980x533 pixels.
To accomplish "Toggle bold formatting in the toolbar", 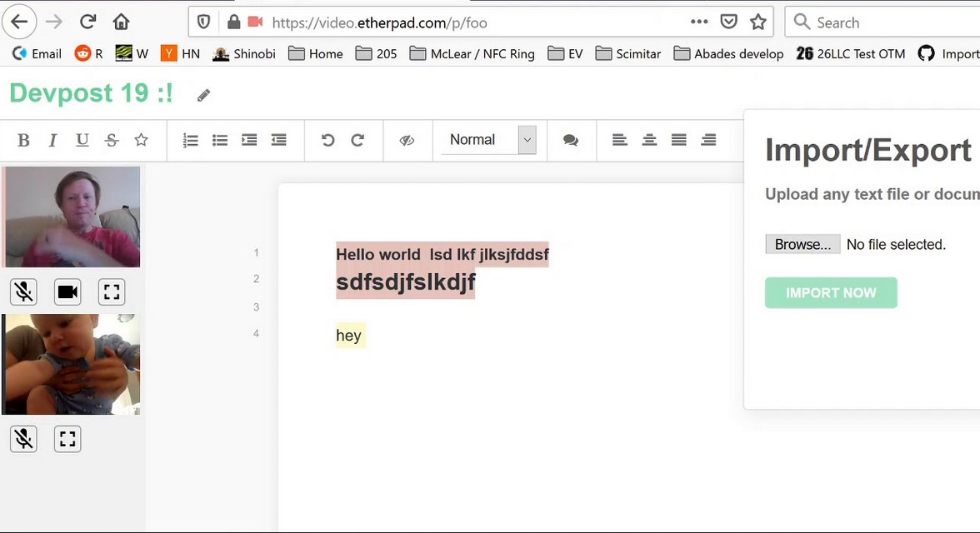I will coord(23,140).
